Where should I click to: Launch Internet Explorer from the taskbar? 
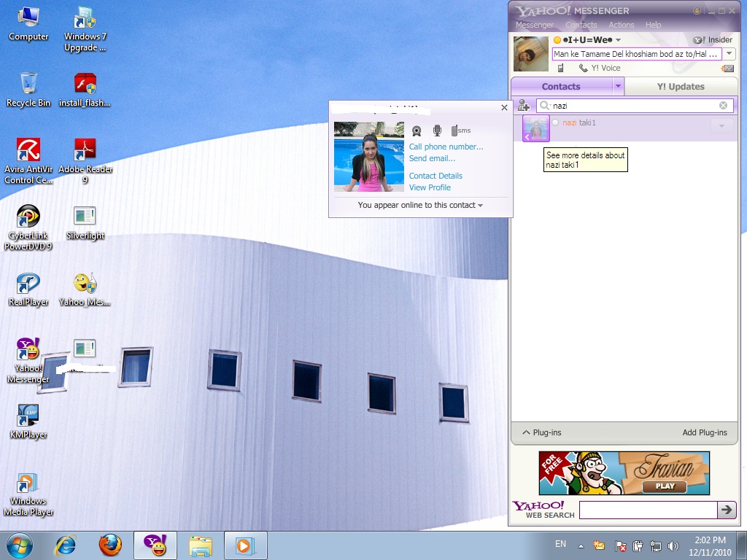(65, 545)
